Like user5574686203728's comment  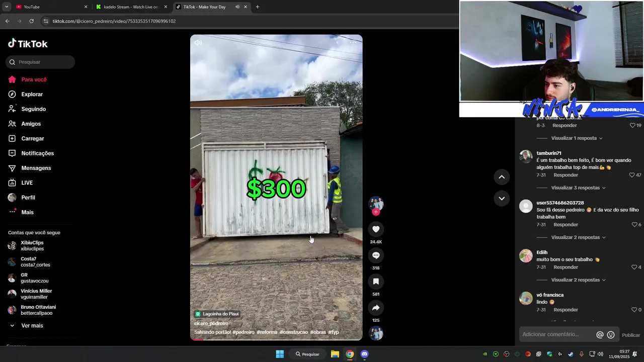coord(634,225)
